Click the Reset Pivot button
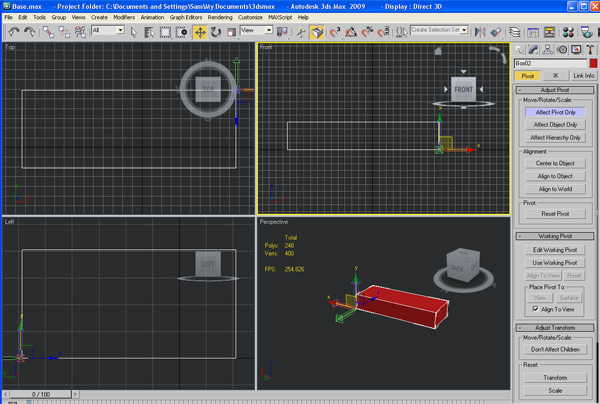Image resolution: width=600 pixels, height=404 pixels. click(555, 214)
